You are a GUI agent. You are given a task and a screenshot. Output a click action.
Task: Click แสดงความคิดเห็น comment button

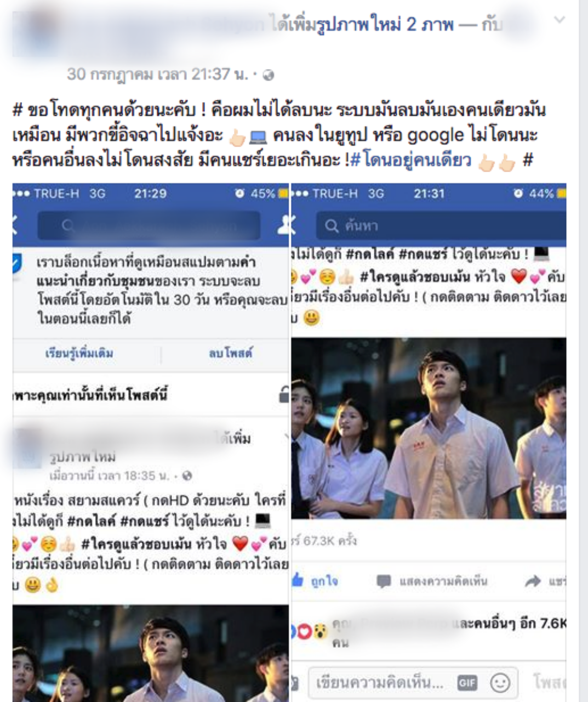pyautogui.click(x=432, y=581)
